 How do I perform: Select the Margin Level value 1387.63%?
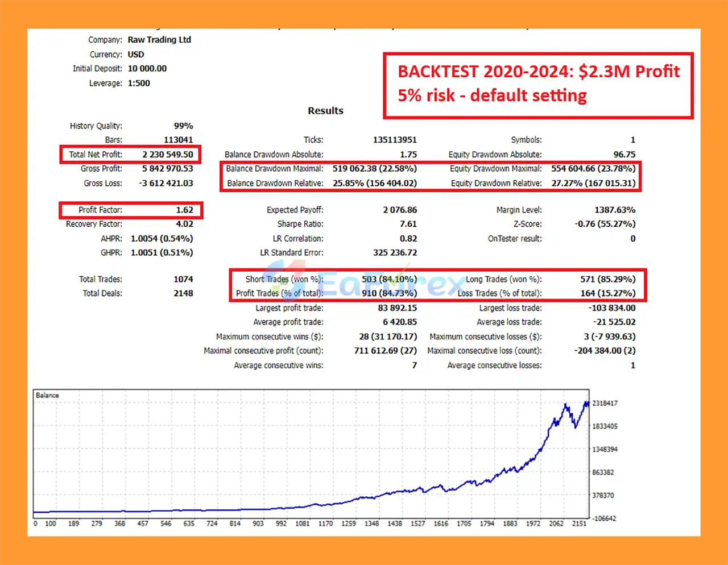point(615,210)
